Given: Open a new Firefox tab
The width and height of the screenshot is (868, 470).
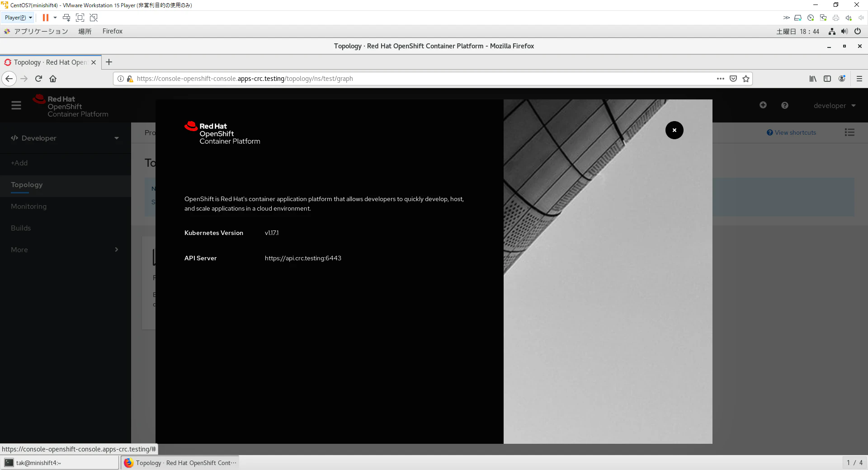Looking at the screenshot, I should click(x=109, y=62).
